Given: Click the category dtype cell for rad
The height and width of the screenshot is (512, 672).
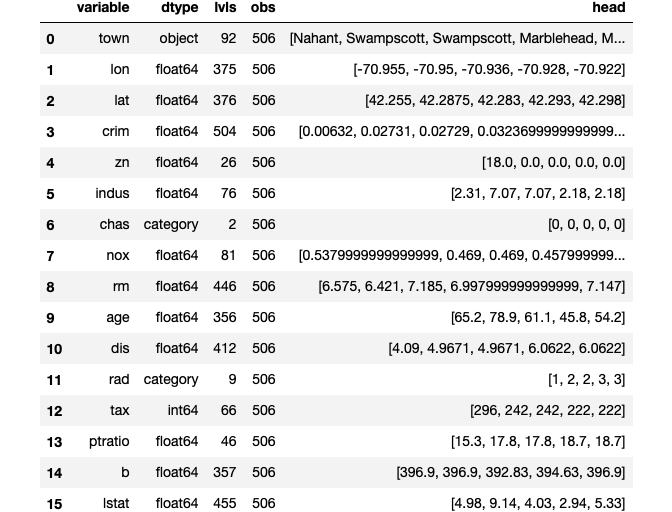Looking at the screenshot, I should click(171, 380).
